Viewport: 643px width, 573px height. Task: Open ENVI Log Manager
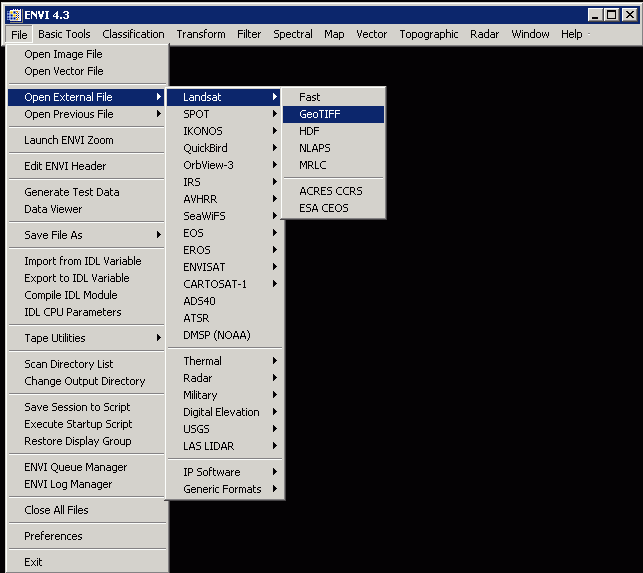click(x=87, y=484)
